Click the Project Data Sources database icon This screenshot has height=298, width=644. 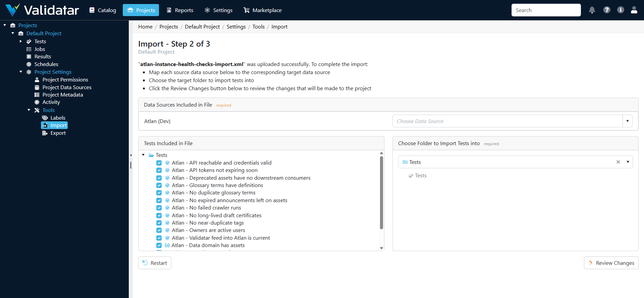[37, 87]
